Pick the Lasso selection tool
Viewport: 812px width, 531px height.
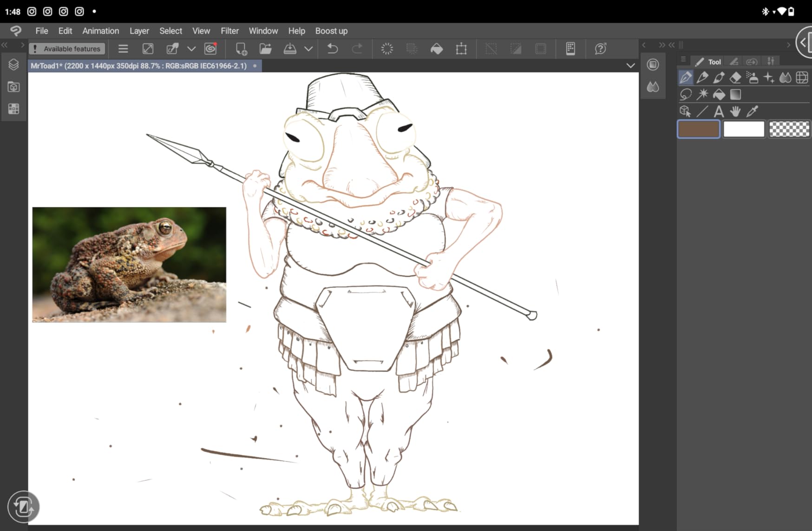(686, 95)
